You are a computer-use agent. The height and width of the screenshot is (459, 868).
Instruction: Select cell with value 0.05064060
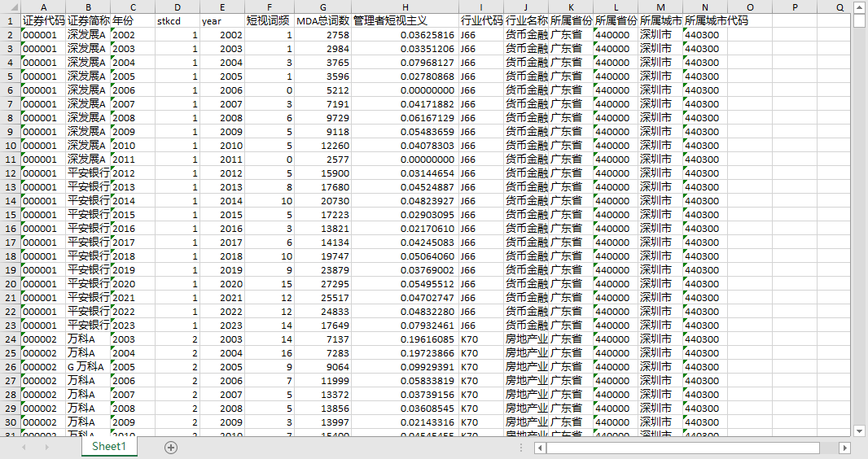[406, 256]
